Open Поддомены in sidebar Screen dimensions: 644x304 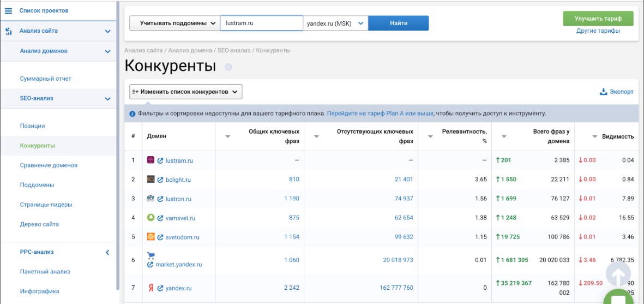tap(37, 185)
